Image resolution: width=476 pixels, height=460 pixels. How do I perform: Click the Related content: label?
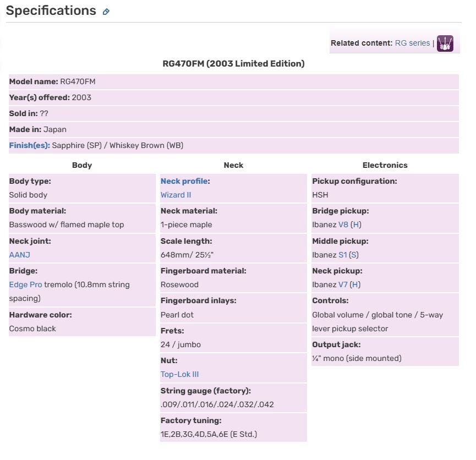(362, 43)
